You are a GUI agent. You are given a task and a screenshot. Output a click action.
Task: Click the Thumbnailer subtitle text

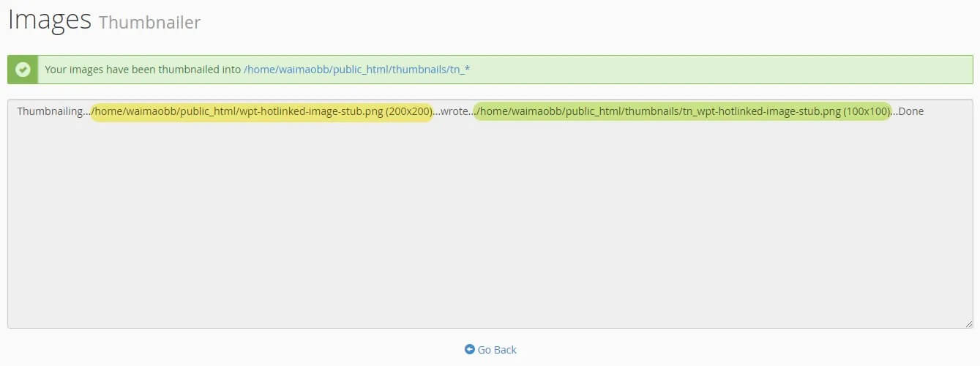pyautogui.click(x=149, y=23)
